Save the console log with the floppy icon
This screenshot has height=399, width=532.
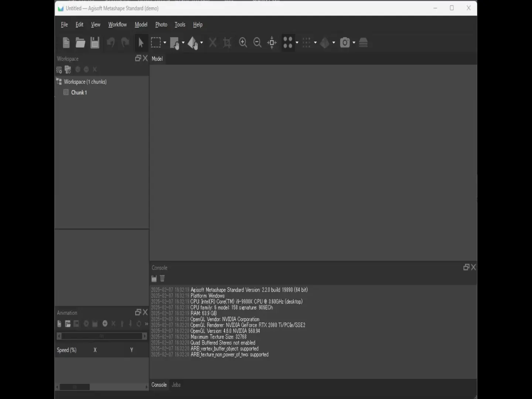154,279
